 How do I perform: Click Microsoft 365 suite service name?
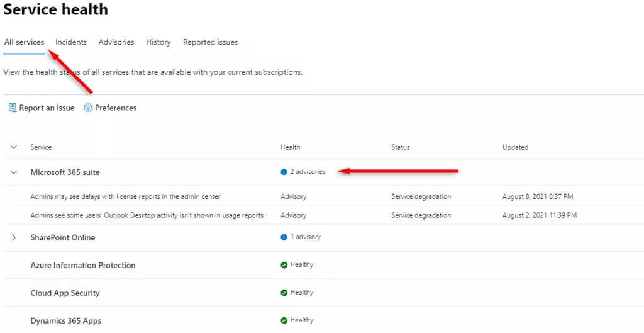point(65,172)
